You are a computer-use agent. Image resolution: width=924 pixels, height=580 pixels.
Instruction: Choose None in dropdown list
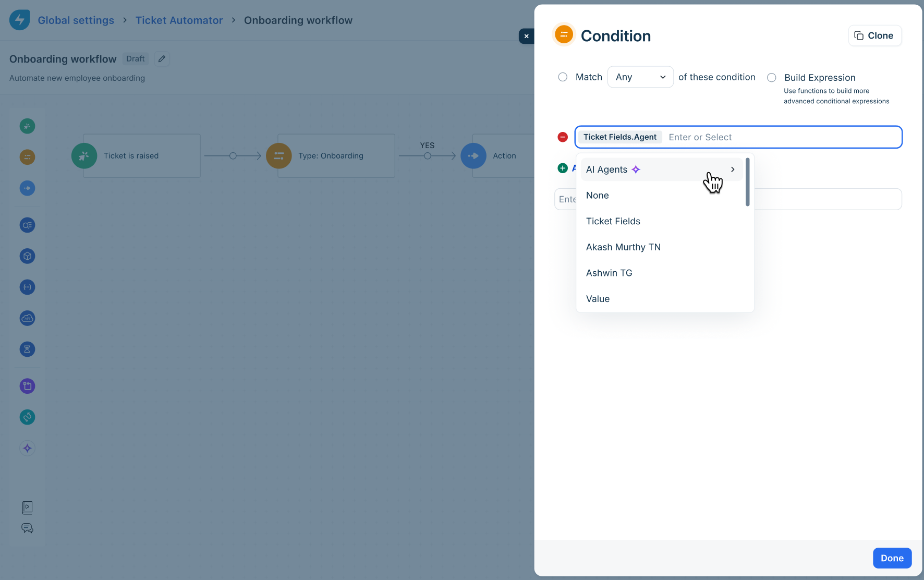pos(662,196)
